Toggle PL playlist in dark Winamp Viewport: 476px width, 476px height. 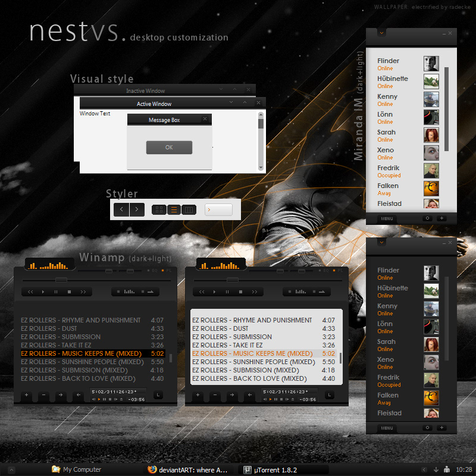tap(167, 271)
